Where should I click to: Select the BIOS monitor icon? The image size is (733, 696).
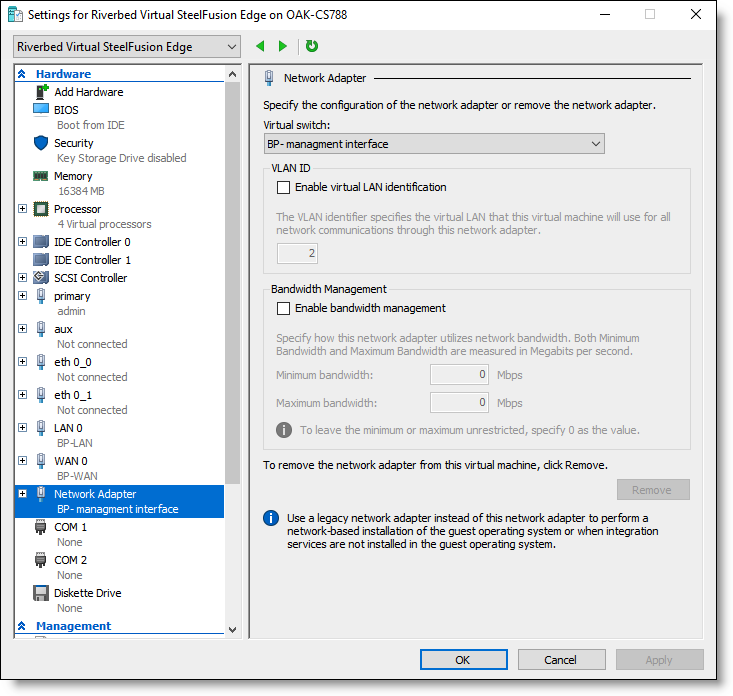pos(41,109)
